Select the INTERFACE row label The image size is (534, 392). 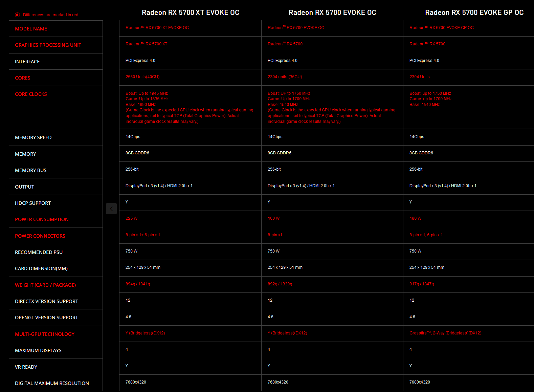27,62
